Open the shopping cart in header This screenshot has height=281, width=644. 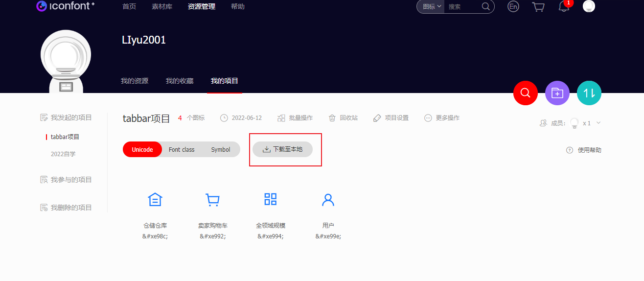tap(538, 7)
